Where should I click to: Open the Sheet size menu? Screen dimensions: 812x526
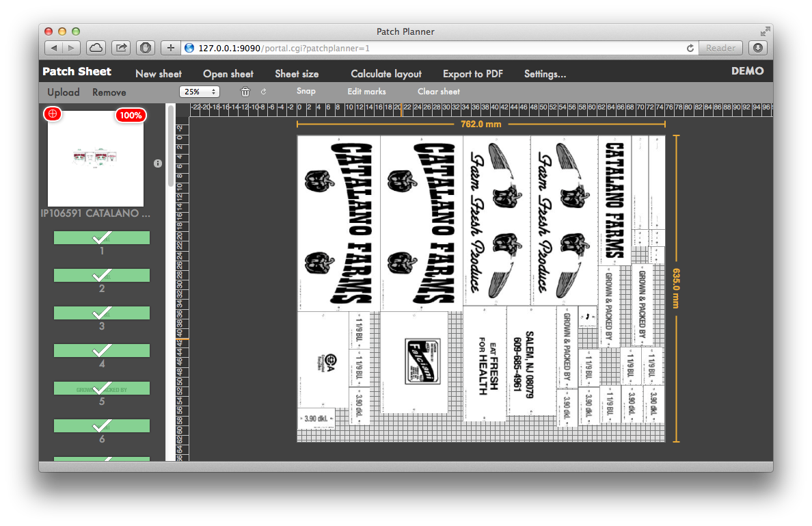coord(297,74)
